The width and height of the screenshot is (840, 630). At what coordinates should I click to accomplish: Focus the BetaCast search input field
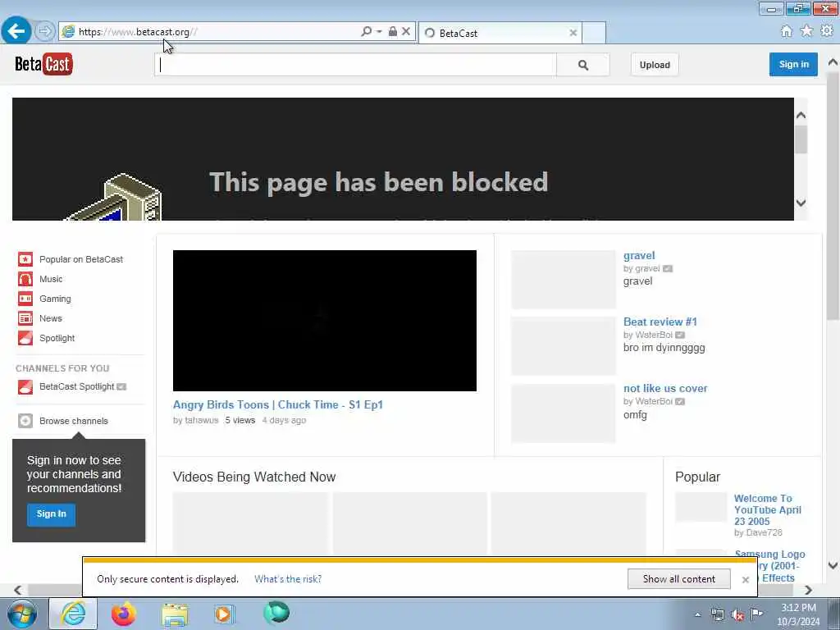coord(356,65)
